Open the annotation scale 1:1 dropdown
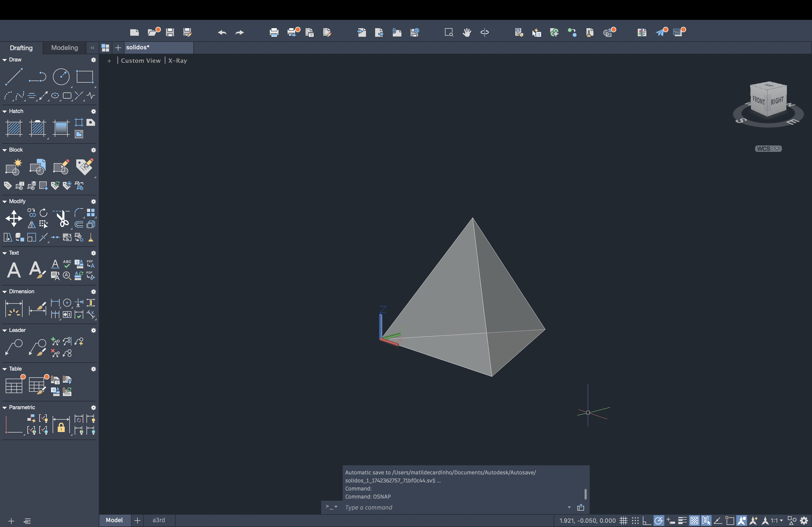This screenshot has height=527, width=812. point(777,521)
